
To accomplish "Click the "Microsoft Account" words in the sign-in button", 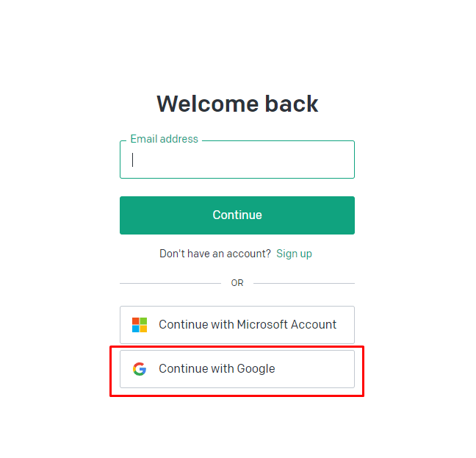I will 286,325.
